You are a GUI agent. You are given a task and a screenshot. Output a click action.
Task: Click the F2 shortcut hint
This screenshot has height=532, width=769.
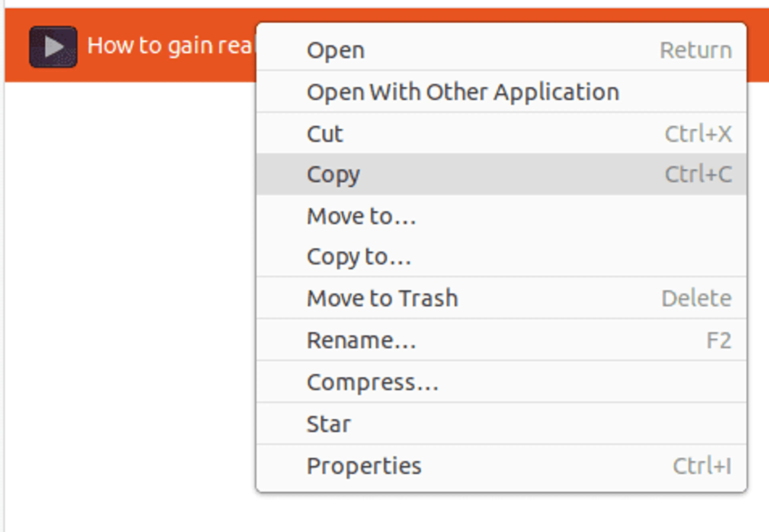(x=719, y=340)
